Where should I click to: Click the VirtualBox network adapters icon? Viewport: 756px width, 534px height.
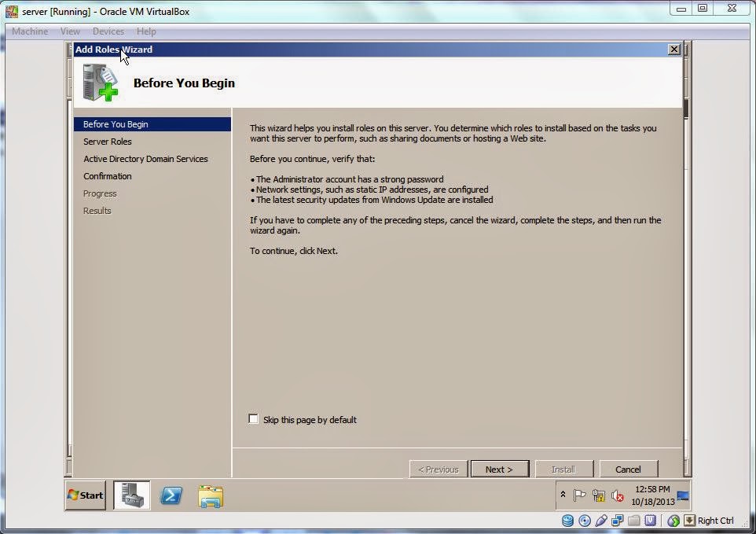point(617,521)
